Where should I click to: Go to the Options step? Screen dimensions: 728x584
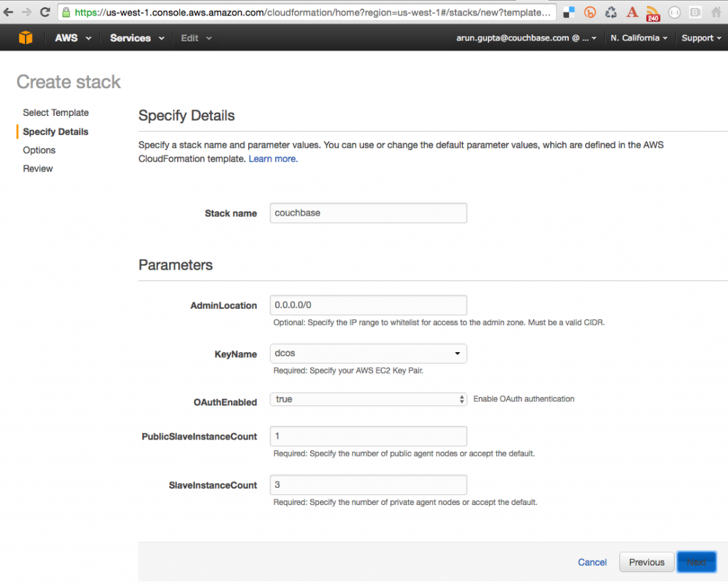pyautogui.click(x=39, y=150)
